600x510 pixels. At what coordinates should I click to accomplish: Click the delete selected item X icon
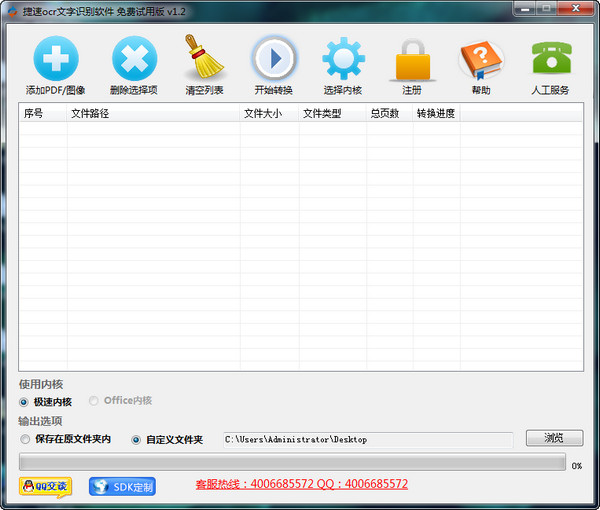click(133, 58)
